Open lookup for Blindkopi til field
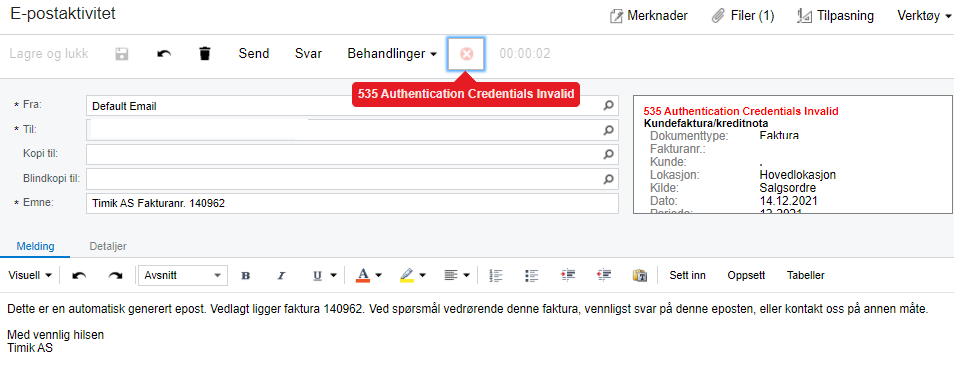Screen dimensions: 954x388 click(x=608, y=179)
